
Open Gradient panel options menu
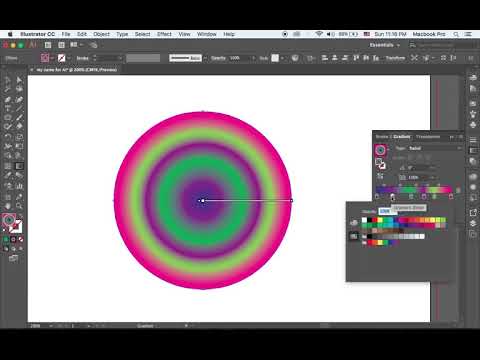pos(460,137)
